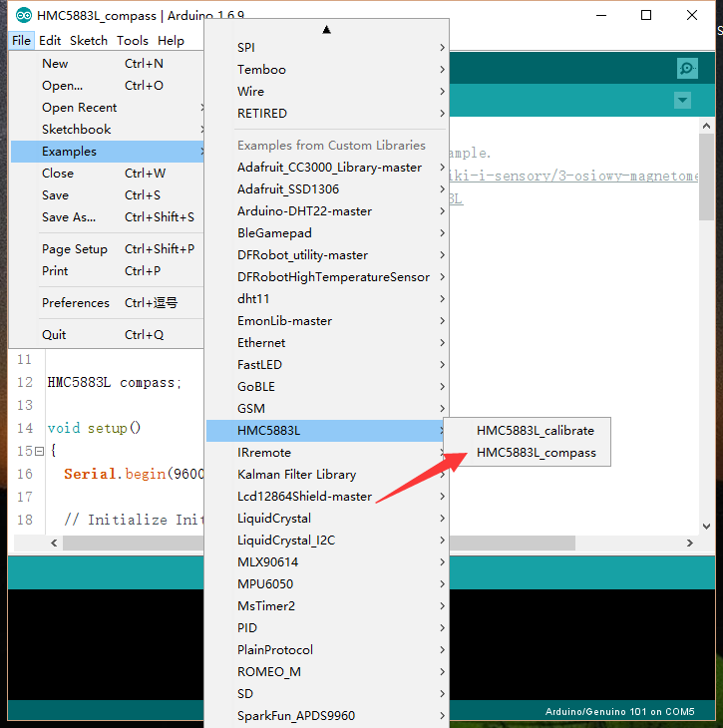Open the HMC5883L_calibrate example
This screenshot has width=723, height=728.
(528, 431)
